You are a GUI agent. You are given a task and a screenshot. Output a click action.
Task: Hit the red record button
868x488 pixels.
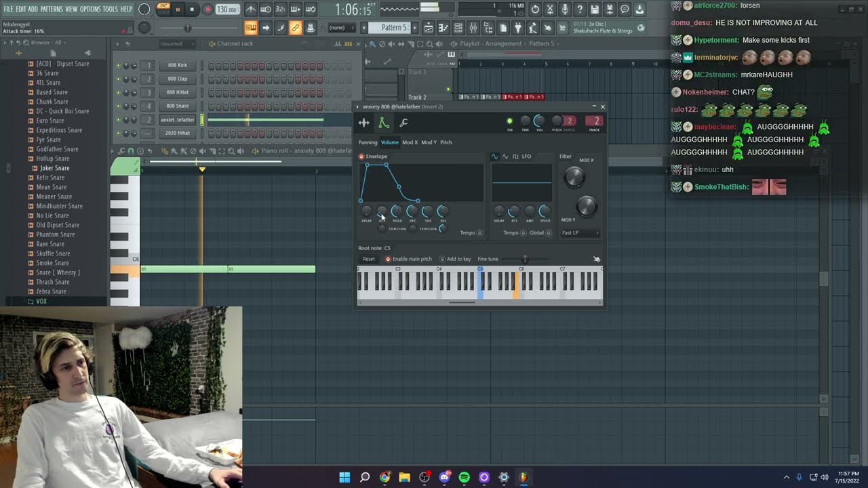pos(208,9)
